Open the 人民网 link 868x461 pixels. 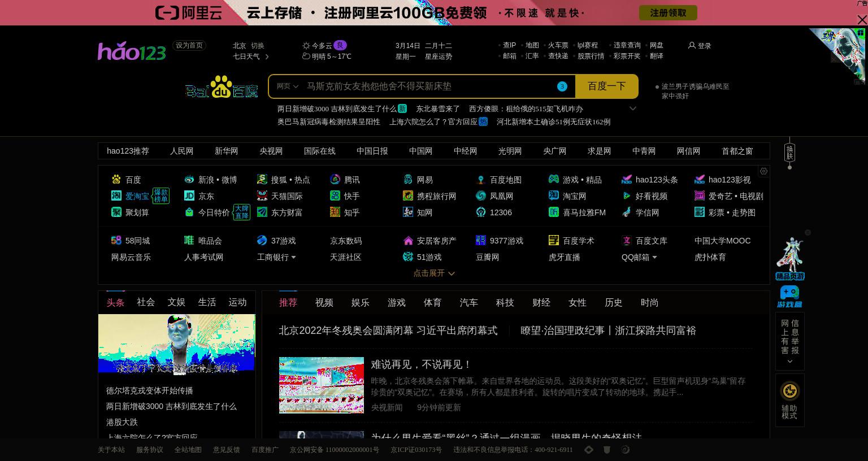(182, 151)
